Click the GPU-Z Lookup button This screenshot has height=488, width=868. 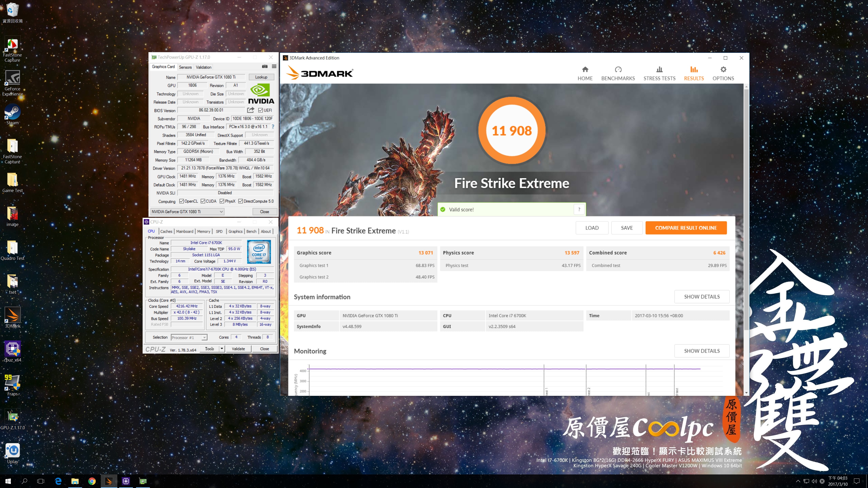[261, 77]
